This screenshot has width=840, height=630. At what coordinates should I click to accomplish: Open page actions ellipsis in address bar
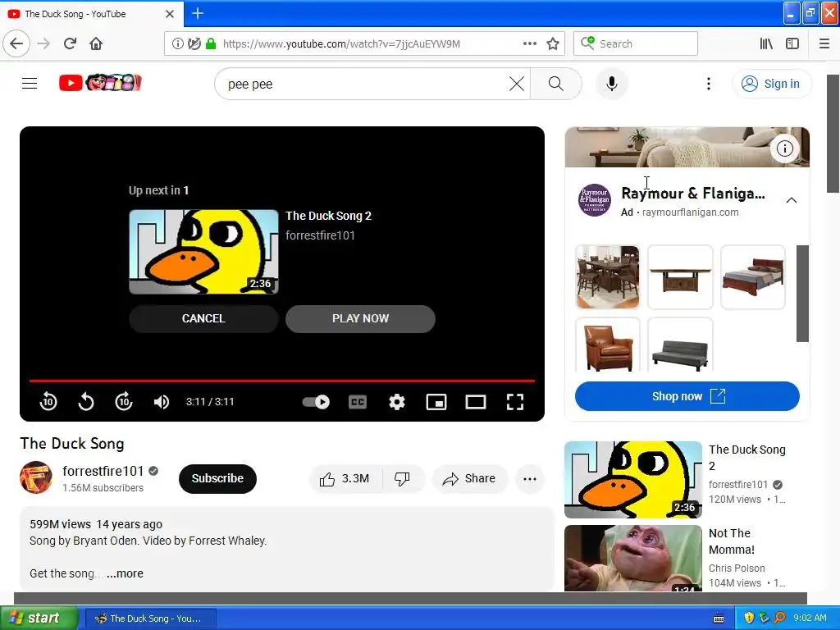tap(529, 43)
